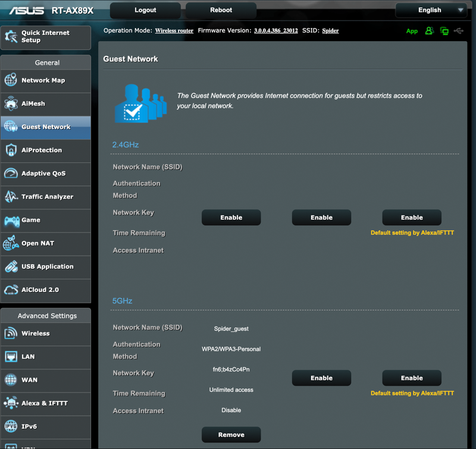
Task: Click the Adaptive QoS gauge icon
Action: 11,173
